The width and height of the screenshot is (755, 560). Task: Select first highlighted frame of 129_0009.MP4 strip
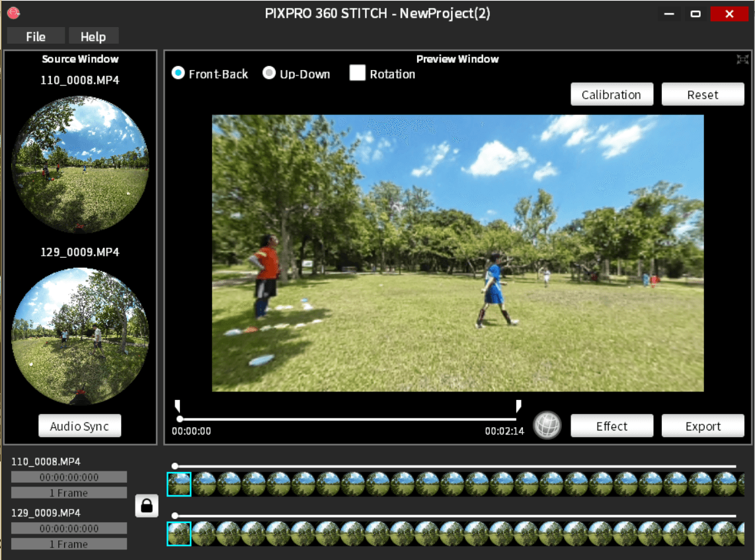(x=179, y=534)
